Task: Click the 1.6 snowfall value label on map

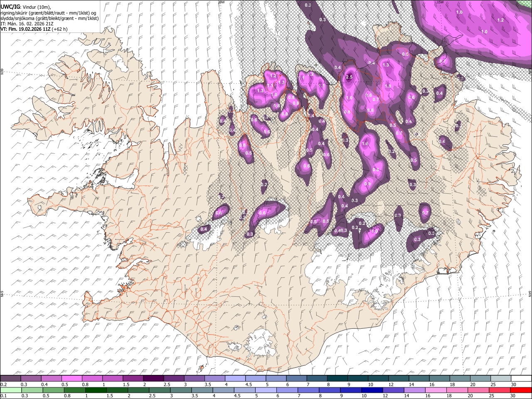Action: click(365, 143)
